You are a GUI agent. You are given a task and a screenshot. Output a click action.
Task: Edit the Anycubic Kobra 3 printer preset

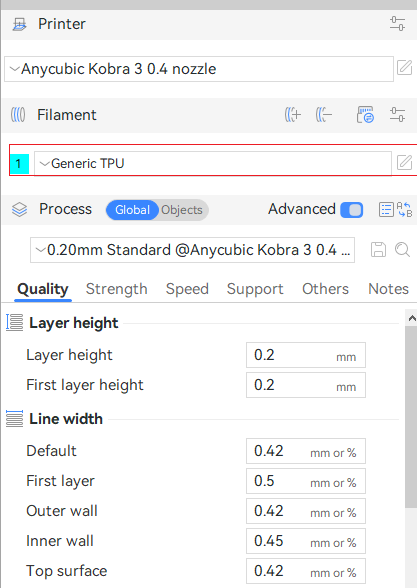pyautogui.click(x=404, y=68)
